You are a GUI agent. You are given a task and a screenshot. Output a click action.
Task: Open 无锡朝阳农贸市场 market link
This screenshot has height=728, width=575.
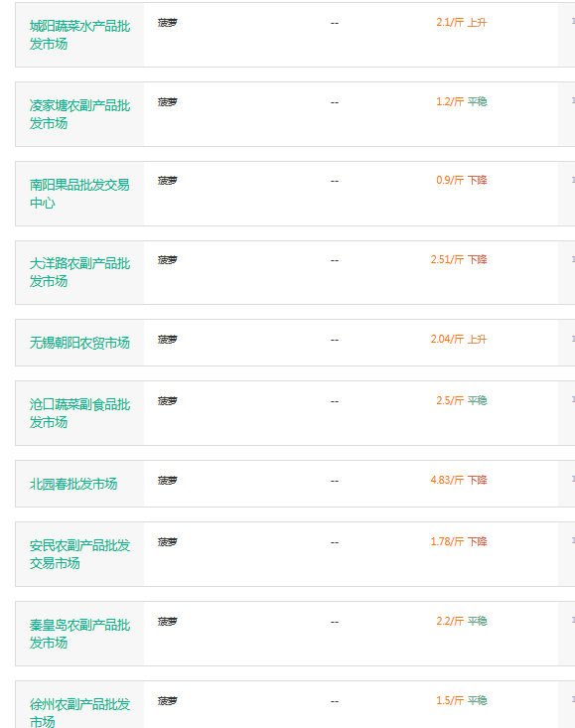[x=79, y=343]
